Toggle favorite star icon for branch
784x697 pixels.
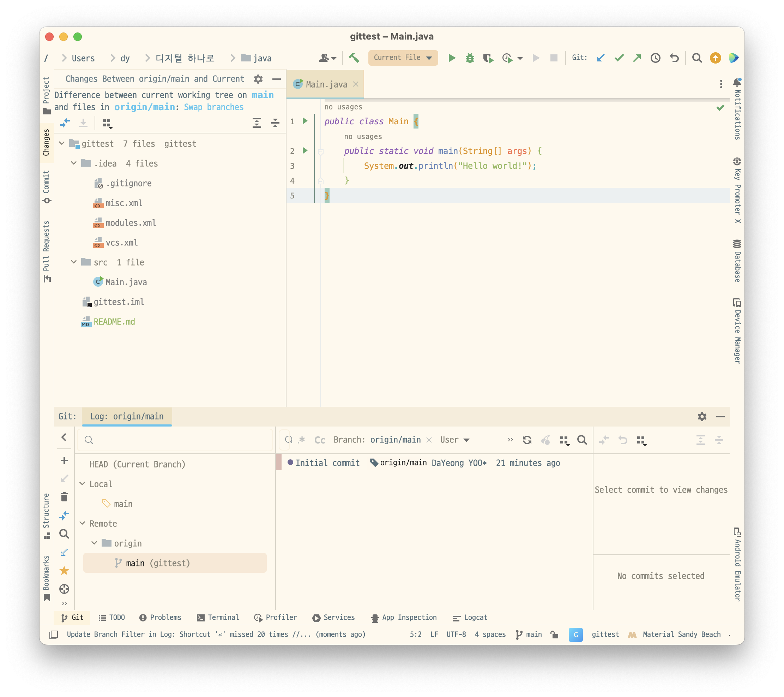(64, 571)
